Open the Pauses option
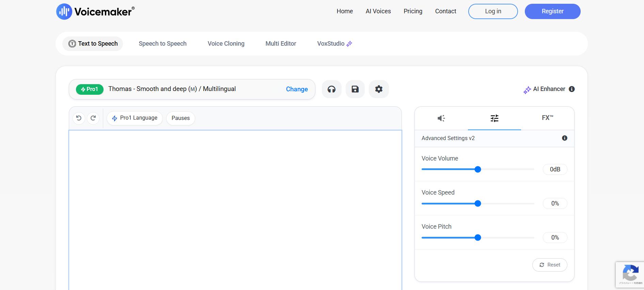644x290 pixels. point(180,118)
